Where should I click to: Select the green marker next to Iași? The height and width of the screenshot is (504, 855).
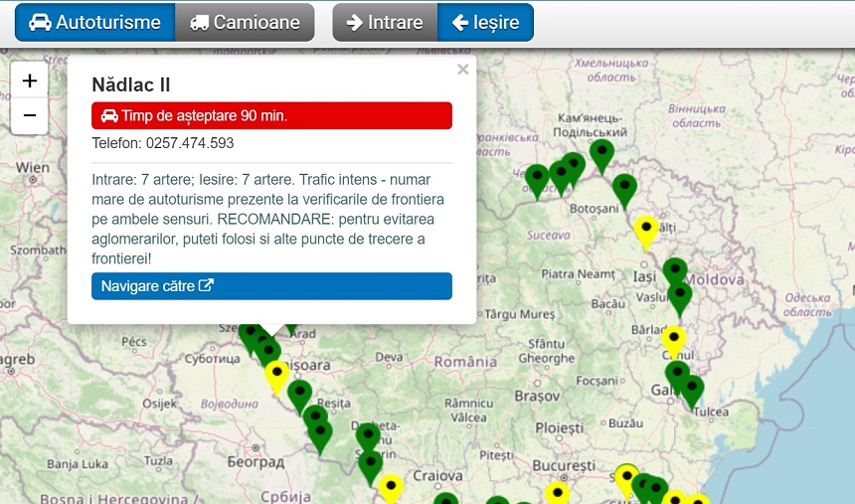coord(675,270)
